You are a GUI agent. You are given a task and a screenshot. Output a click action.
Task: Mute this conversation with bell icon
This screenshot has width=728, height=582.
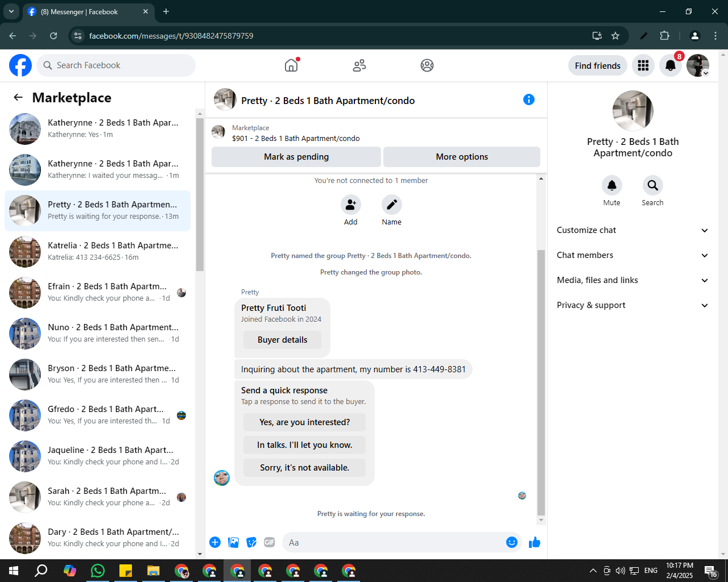(x=612, y=185)
